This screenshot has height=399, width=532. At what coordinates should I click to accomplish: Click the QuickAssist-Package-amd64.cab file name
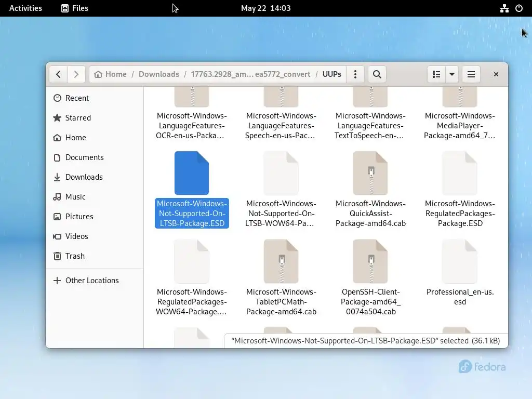[370, 214]
